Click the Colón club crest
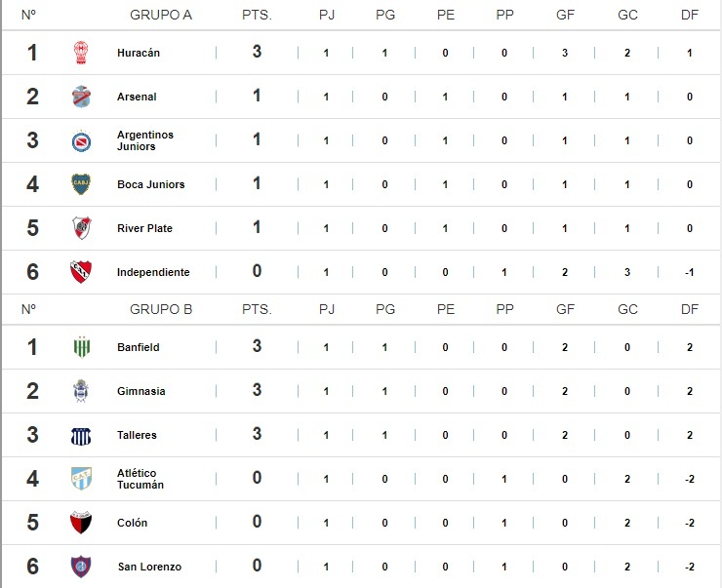The image size is (722, 588). (x=81, y=523)
